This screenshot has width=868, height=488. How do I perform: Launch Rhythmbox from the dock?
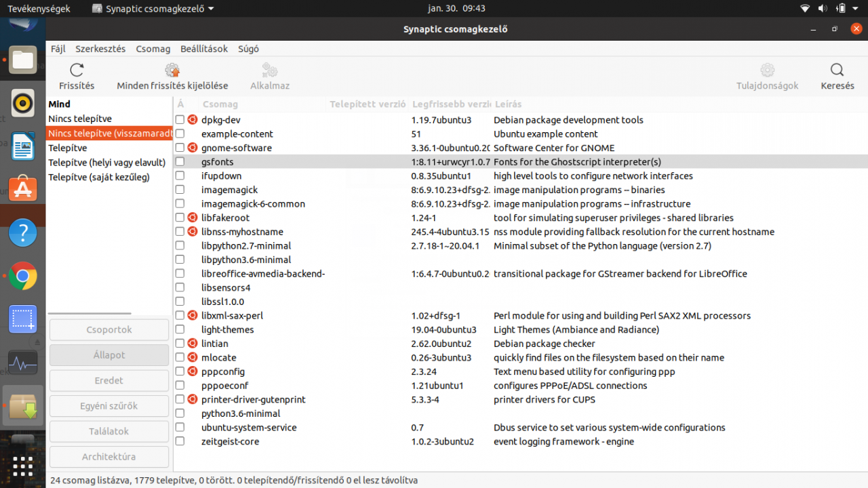(x=23, y=103)
